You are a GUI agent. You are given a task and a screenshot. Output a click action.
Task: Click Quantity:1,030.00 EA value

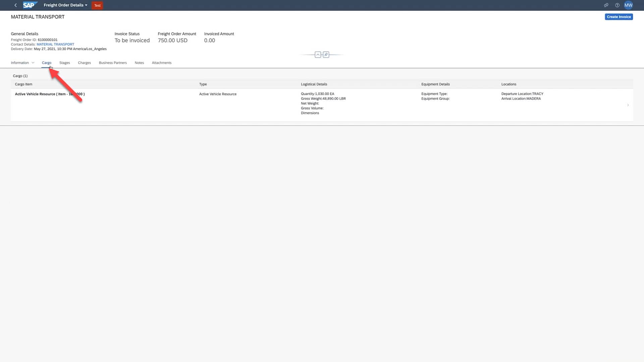(x=318, y=94)
